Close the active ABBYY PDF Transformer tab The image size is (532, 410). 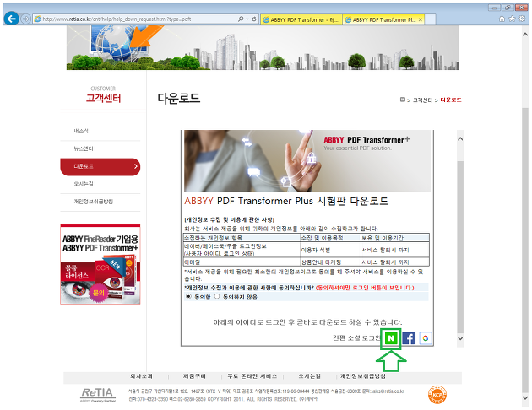[421, 19]
